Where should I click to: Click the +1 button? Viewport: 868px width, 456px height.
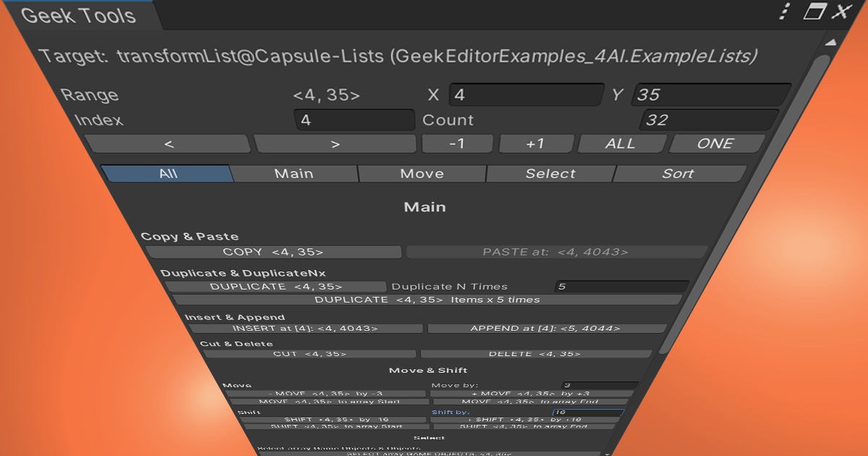(536, 143)
